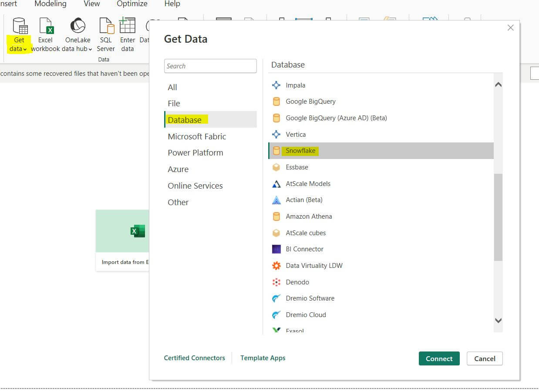This screenshot has height=392, width=539.
Task: Click the Dremio Cloud text label
Action: (x=306, y=315)
